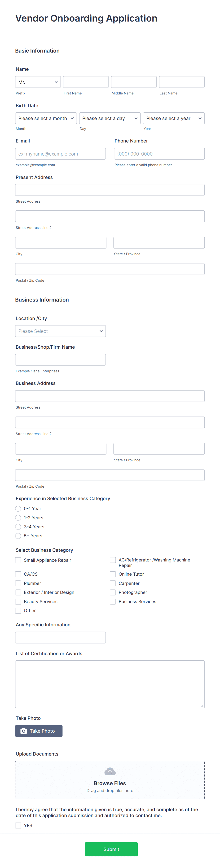This screenshot has height=868, width=220.
Task: Click the camera icon in Take Photo
Action: [24, 731]
